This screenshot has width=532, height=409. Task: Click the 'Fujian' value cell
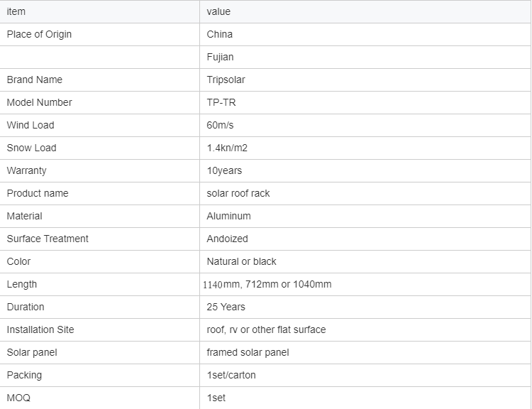pos(220,57)
